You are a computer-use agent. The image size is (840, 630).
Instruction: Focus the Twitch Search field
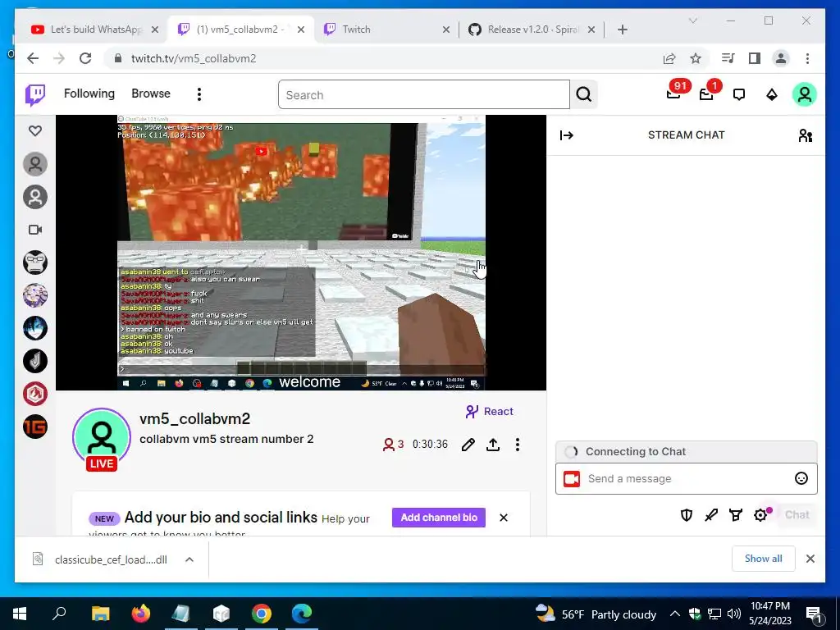(x=424, y=95)
